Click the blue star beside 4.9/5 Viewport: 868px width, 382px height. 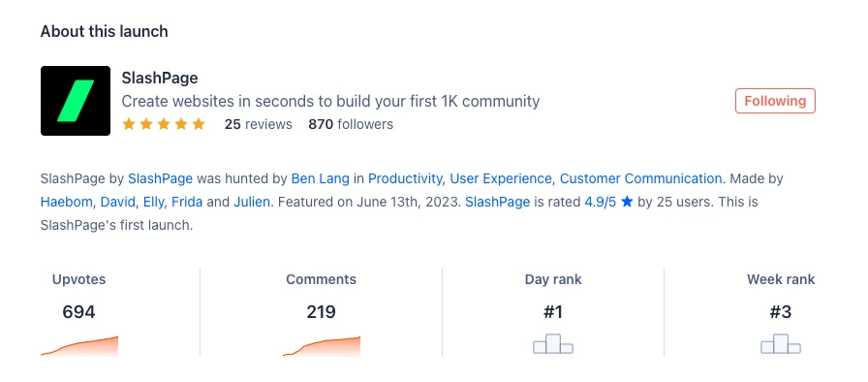coord(627,202)
